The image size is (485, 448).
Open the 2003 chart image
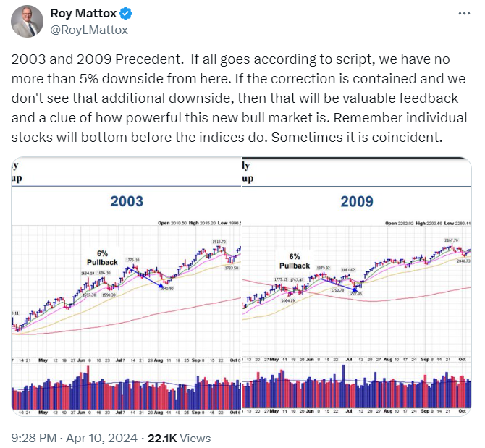tap(126, 286)
